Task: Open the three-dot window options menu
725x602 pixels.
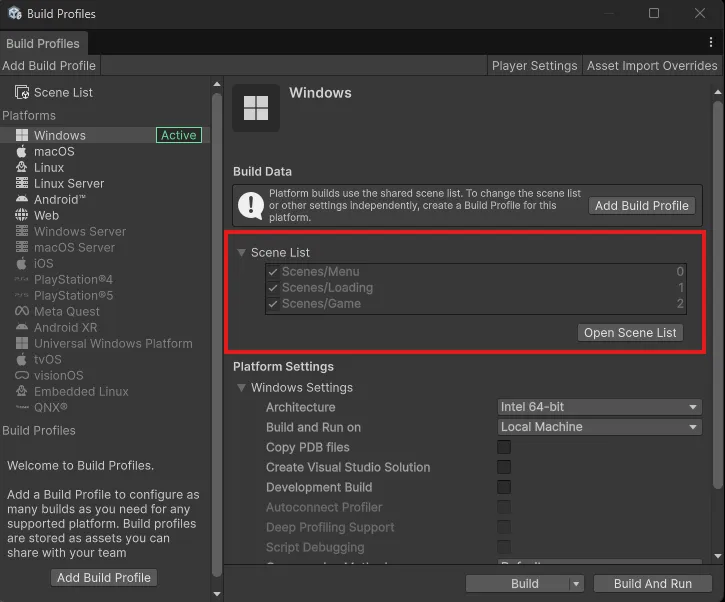Action: pos(711,43)
